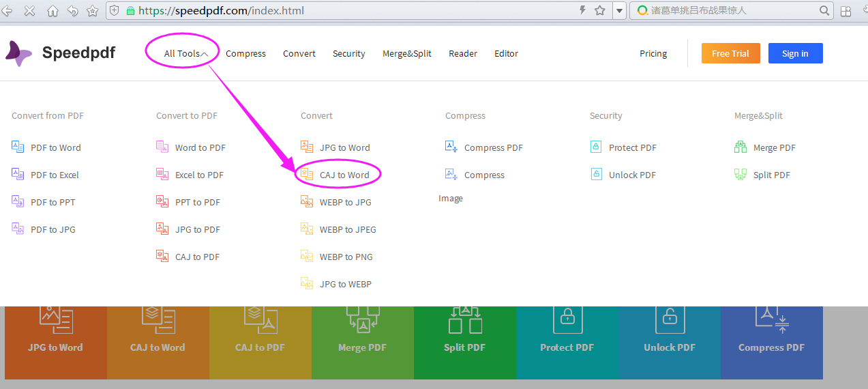Click the JPG to Word menu icon
Viewport: 868px width, 389px height.
307,147
